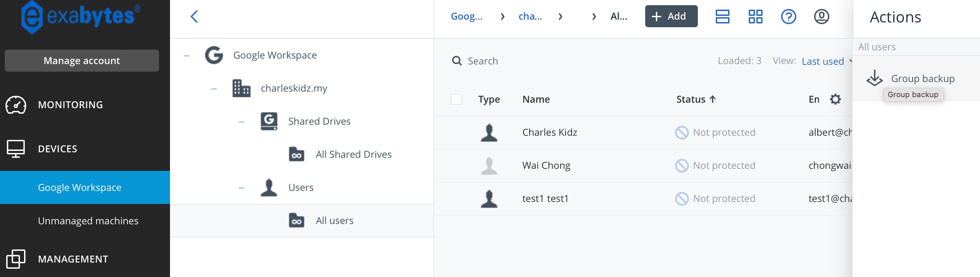Click albert@ch email cell

830,132
